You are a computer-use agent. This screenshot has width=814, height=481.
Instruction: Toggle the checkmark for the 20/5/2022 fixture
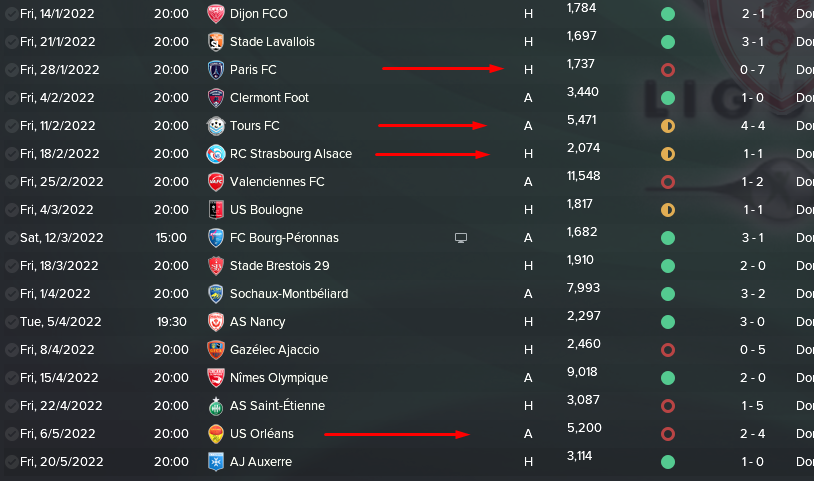(11, 462)
